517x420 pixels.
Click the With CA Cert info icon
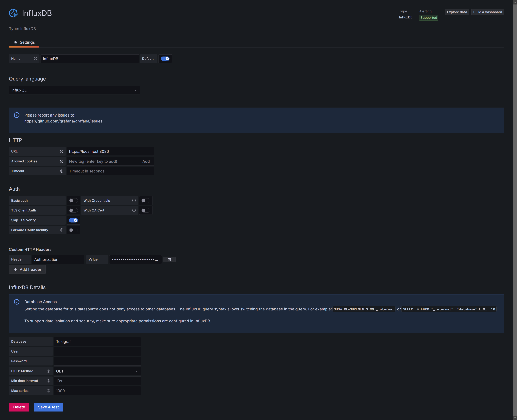134,210
